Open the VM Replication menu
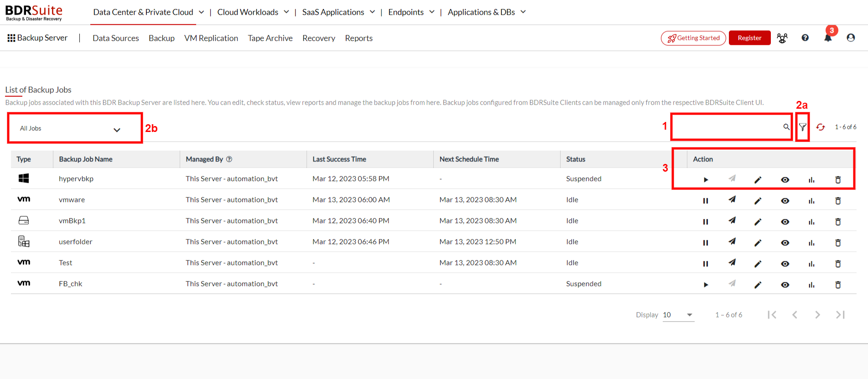 pos(211,38)
